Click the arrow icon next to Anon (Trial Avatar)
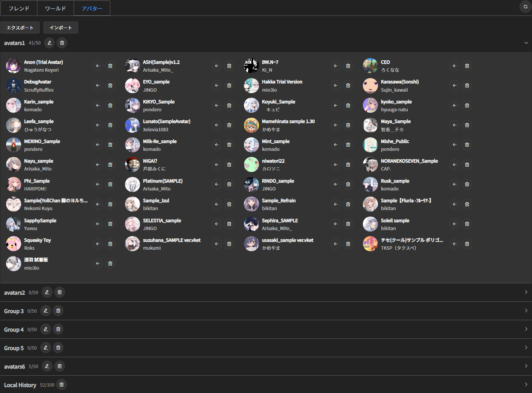The width and height of the screenshot is (532, 393). (x=98, y=66)
